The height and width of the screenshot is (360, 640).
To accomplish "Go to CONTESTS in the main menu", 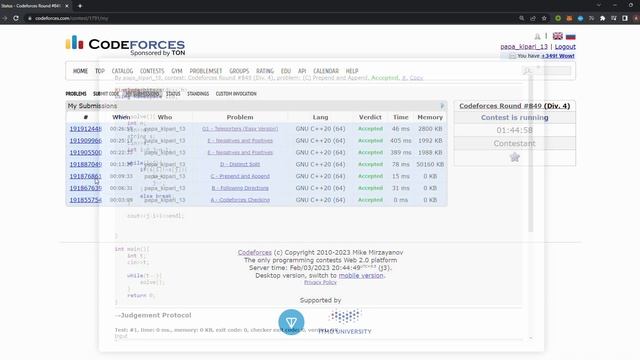I will click(x=152, y=71).
